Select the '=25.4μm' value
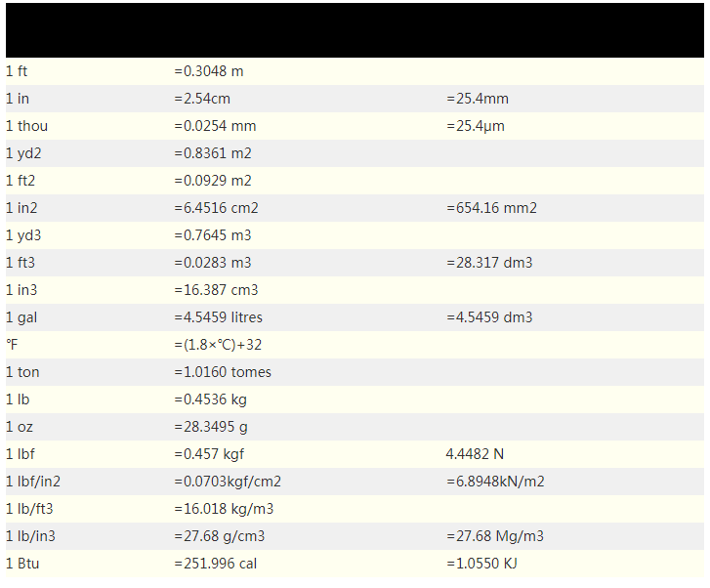This screenshot has width=710, height=588. click(476, 126)
